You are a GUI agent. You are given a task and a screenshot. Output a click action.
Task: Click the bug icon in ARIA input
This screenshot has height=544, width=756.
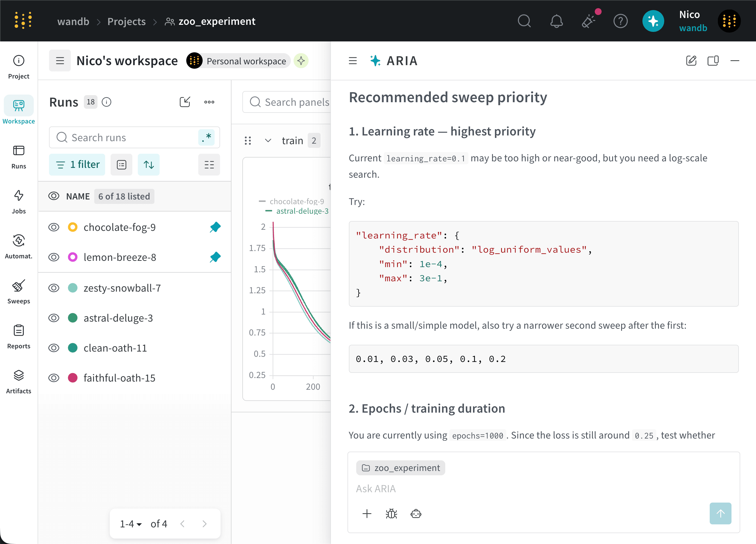point(391,514)
